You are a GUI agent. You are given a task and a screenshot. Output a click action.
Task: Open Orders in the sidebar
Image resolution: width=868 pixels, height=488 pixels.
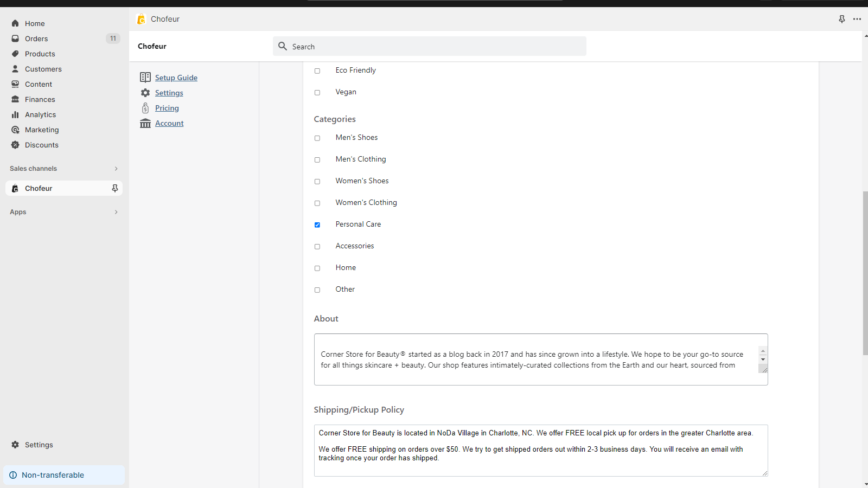click(x=36, y=38)
